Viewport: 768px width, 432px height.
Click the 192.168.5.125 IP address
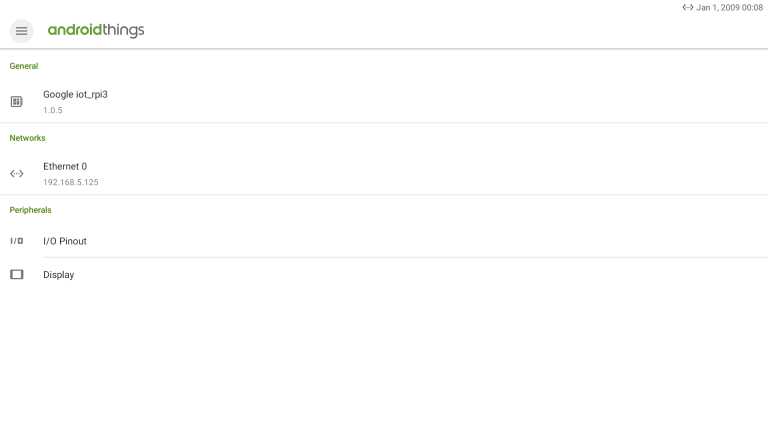pos(71,182)
